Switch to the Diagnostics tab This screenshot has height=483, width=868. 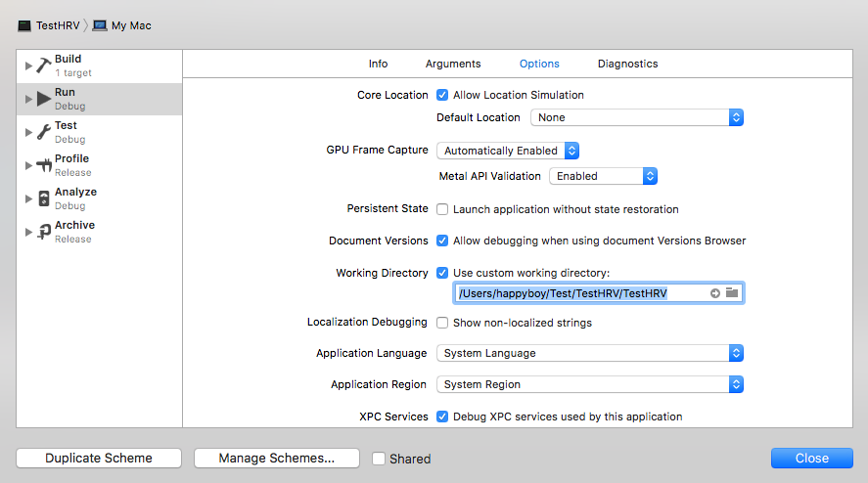627,64
